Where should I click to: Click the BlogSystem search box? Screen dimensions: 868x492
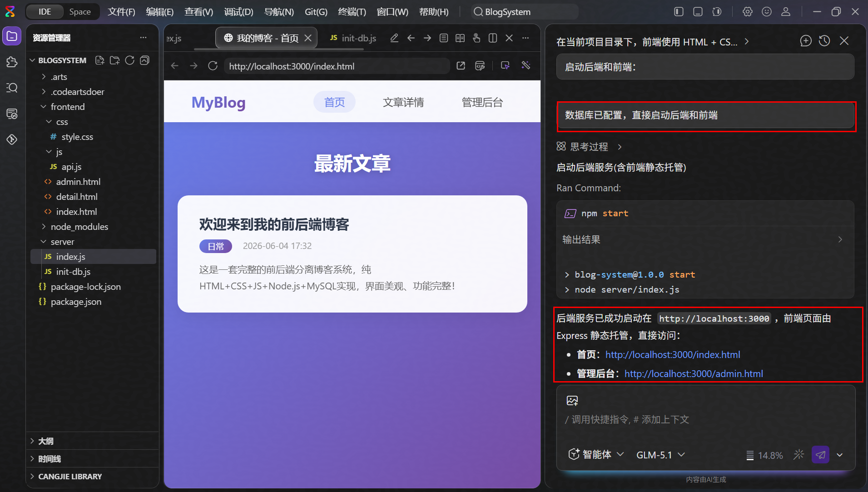click(525, 12)
